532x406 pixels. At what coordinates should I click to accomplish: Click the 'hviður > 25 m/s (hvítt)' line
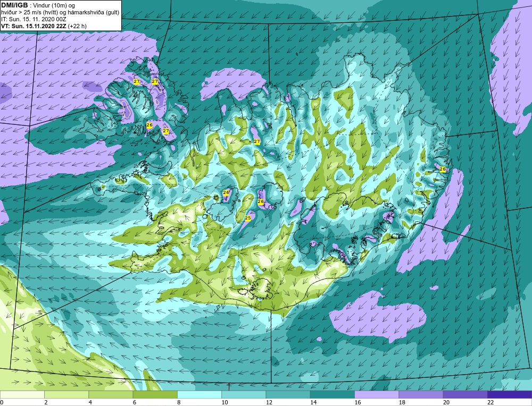click(x=29, y=13)
